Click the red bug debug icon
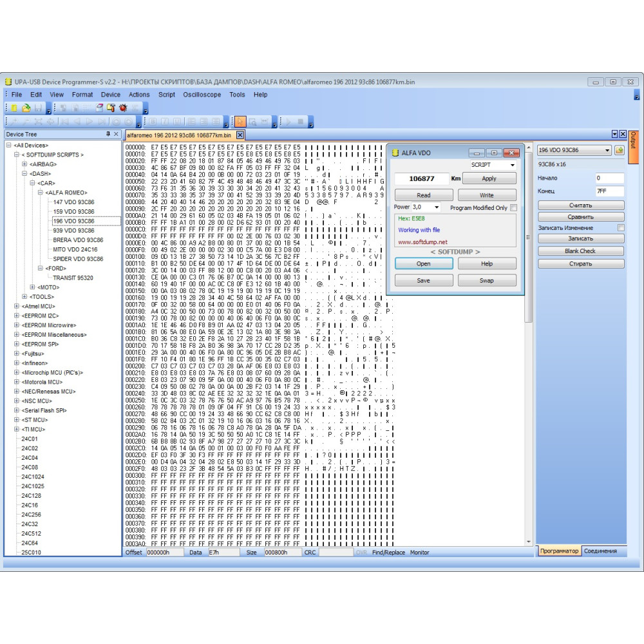Viewport: 644px width, 644px height. [123, 108]
